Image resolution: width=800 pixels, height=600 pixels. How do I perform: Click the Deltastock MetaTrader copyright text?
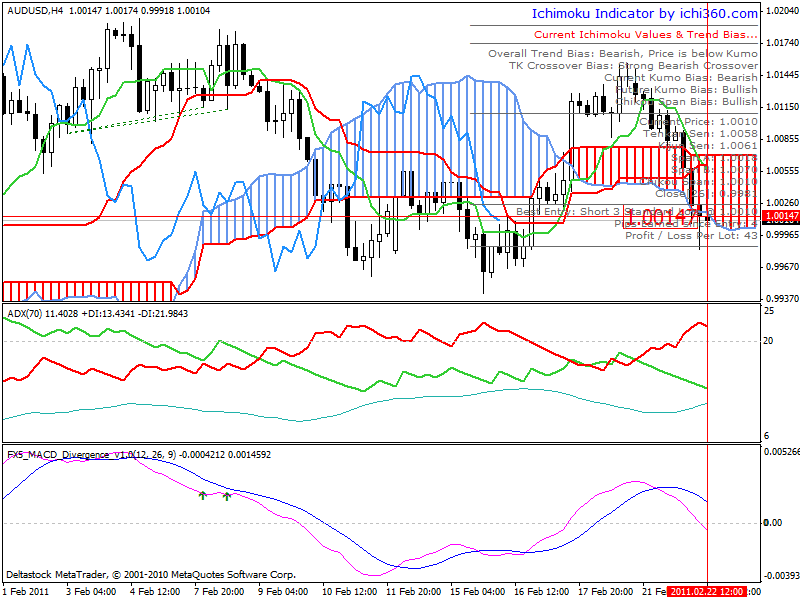[x=151, y=574]
